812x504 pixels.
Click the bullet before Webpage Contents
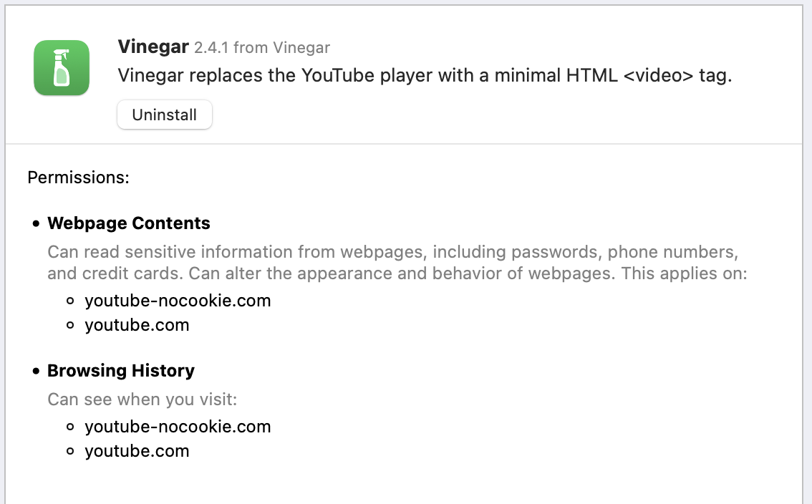click(37, 224)
